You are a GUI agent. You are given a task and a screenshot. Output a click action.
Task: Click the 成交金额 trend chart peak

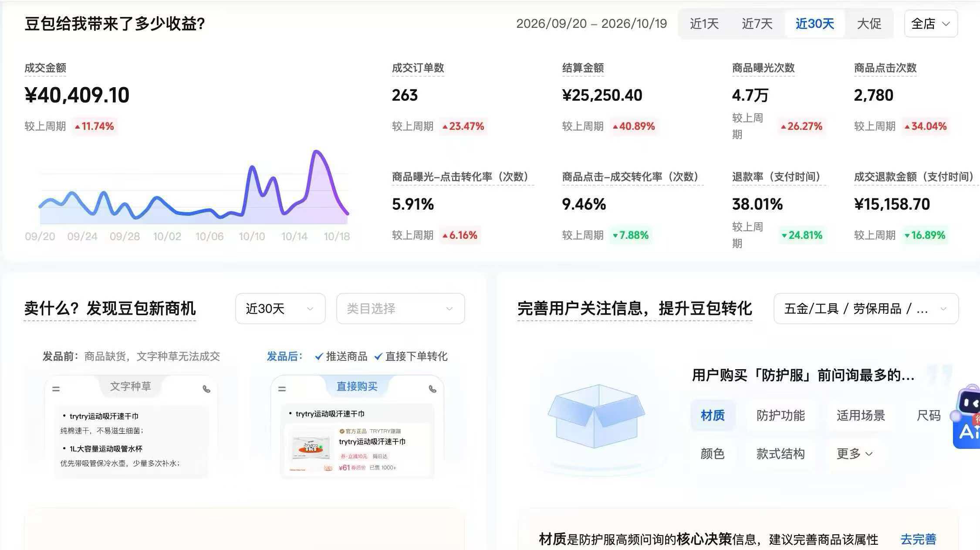coord(316,152)
